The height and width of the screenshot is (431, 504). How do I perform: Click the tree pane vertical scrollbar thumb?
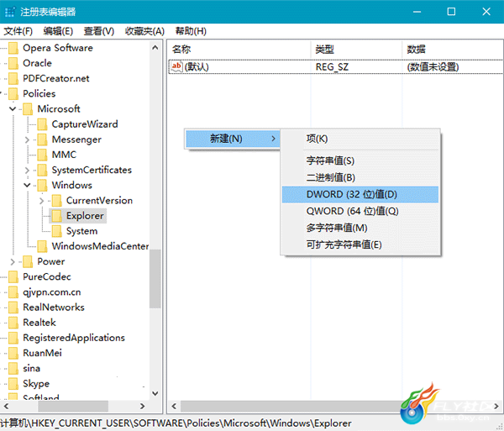pyautogui.click(x=155, y=279)
